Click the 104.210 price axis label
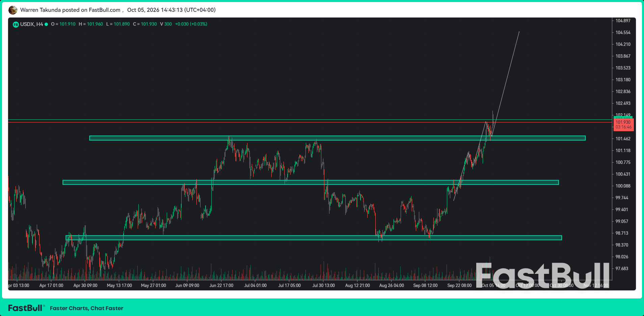This screenshot has width=644, height=316. (623, 45)
